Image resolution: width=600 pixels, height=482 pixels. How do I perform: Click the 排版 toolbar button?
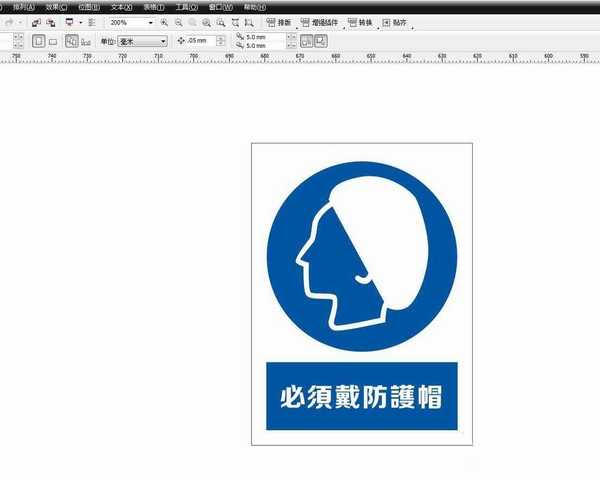(279, 22)
